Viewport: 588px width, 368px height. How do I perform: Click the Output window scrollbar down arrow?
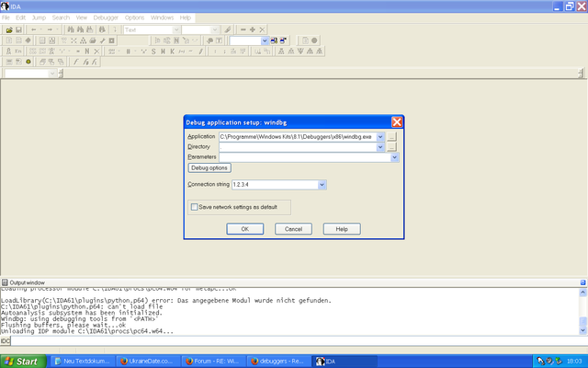coord(582,331)
